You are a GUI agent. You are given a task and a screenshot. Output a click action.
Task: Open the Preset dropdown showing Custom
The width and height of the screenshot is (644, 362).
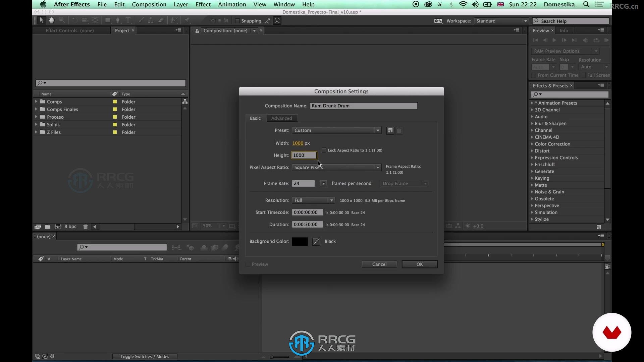click(336, 130)
